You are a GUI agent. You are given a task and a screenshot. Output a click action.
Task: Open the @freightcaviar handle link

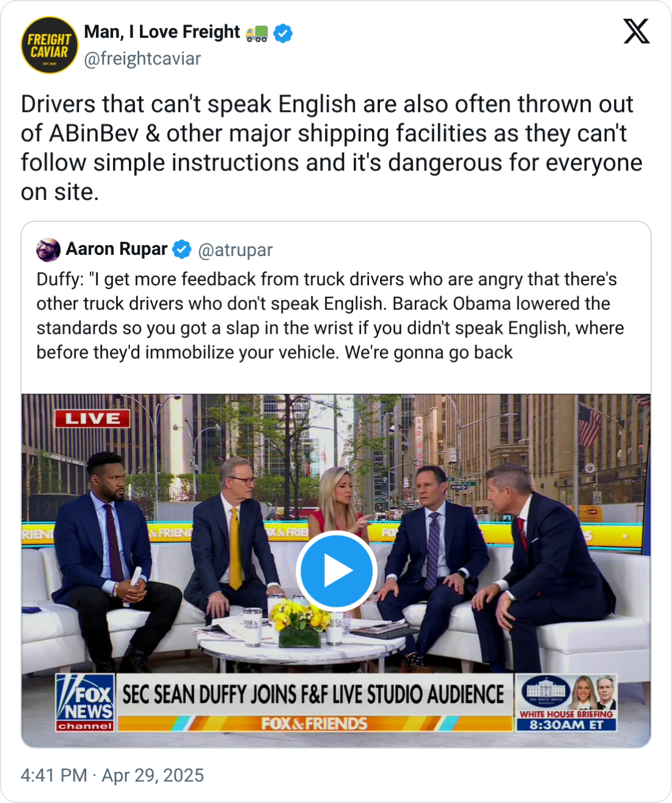(142, 59)
